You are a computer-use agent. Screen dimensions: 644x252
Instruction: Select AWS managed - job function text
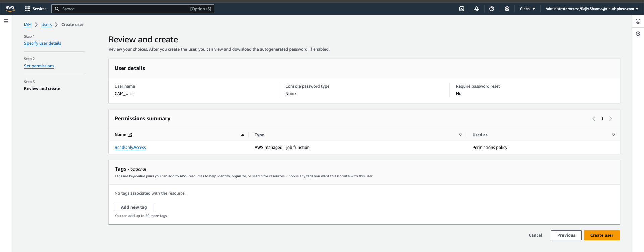coord(282,148)
